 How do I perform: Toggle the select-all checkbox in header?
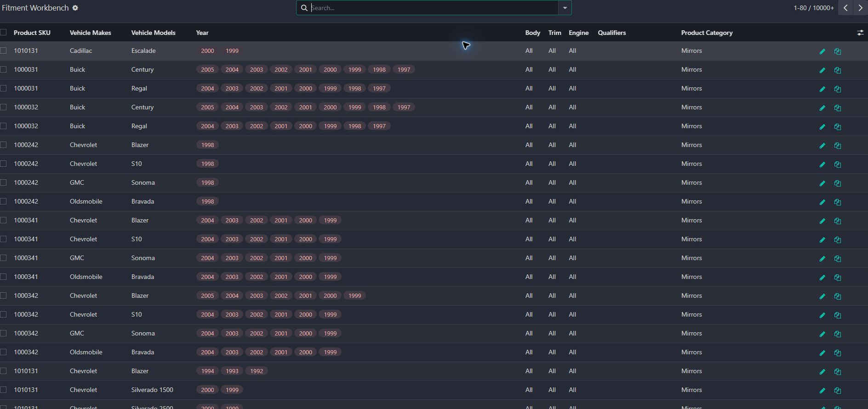pos(4,32)
